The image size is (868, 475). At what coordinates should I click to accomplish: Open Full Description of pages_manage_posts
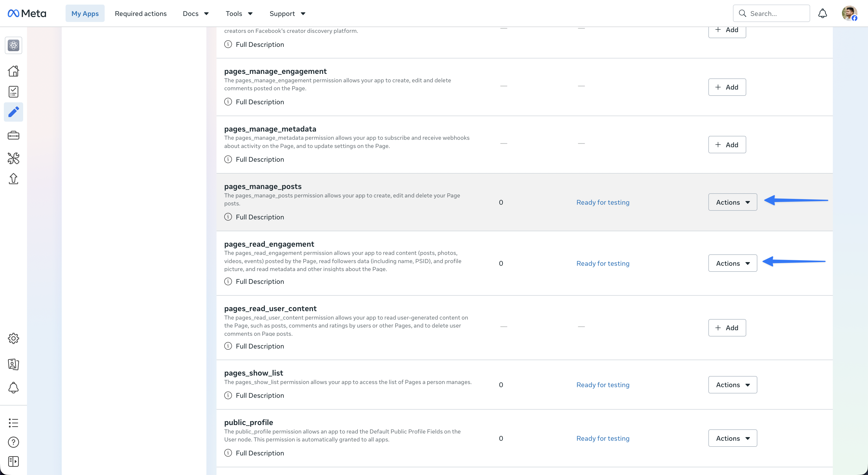pyautogui.click(x=254, y=217)
